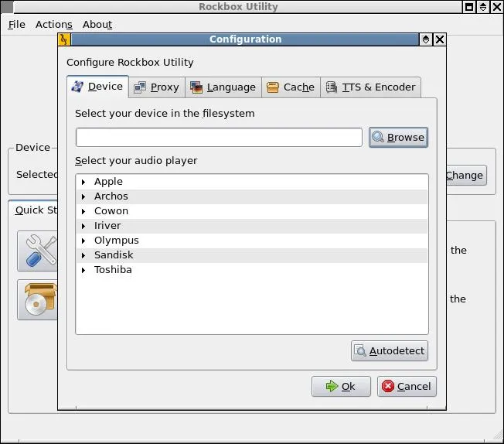Expand the Iriver branch arrow

(83, 226)
